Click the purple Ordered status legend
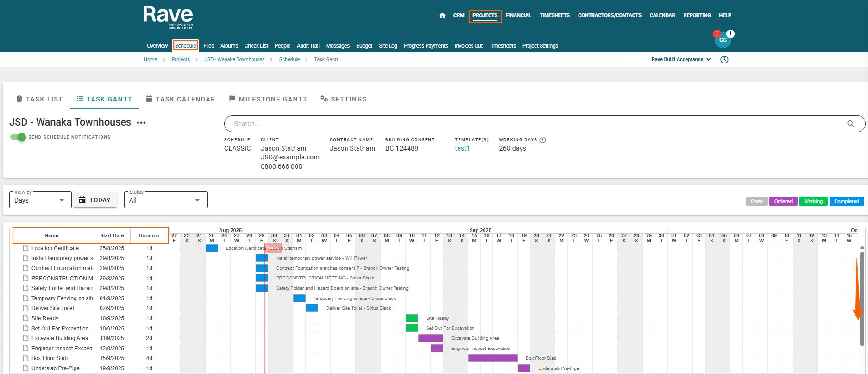The image size is (868, 374). (783, 201)
